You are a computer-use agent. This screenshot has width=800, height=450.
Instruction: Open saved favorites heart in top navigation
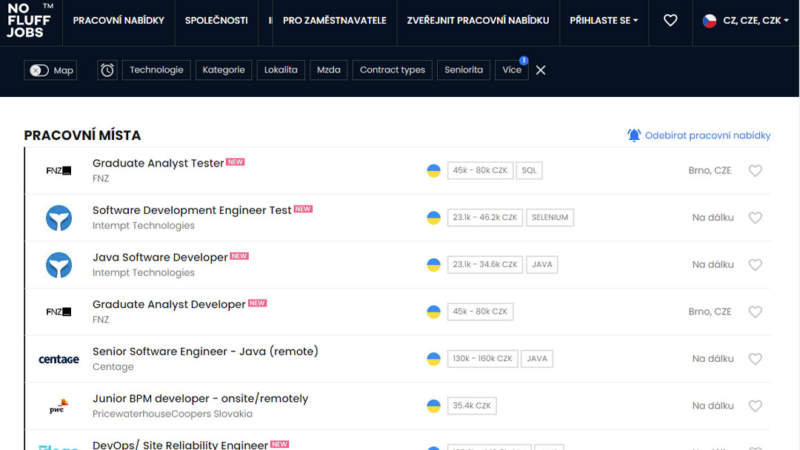coord(670,20)
